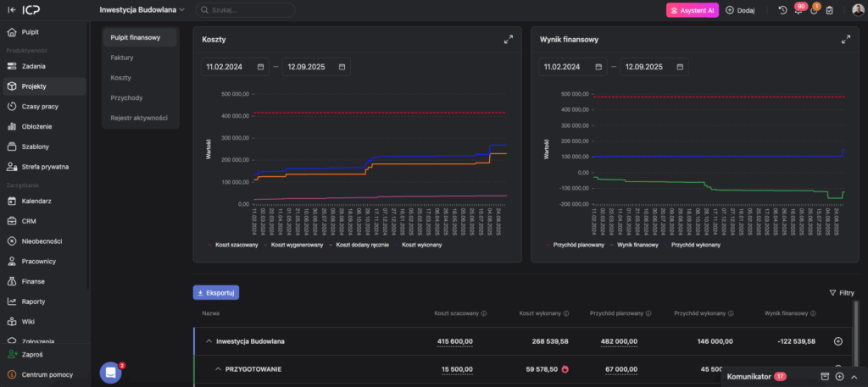The image size is (868, 387).
Task: Expand the Koszty chart to fullscreen
Action: (508, 39)
